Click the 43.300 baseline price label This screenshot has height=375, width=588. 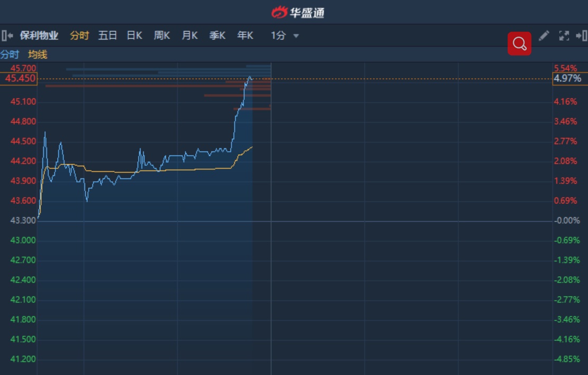click(x=23, y=221)
